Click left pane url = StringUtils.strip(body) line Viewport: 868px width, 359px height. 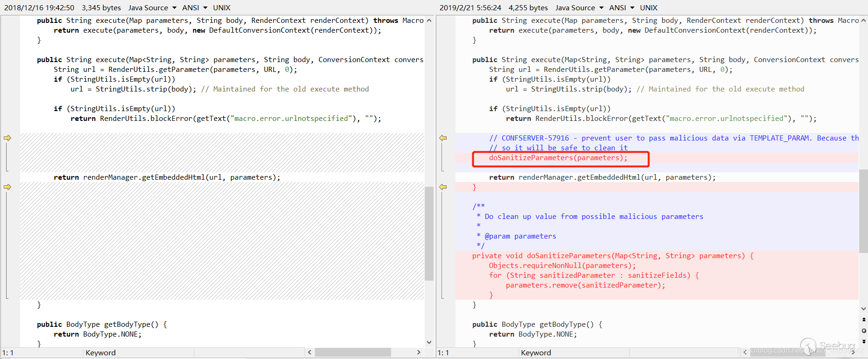pos(220,89)
